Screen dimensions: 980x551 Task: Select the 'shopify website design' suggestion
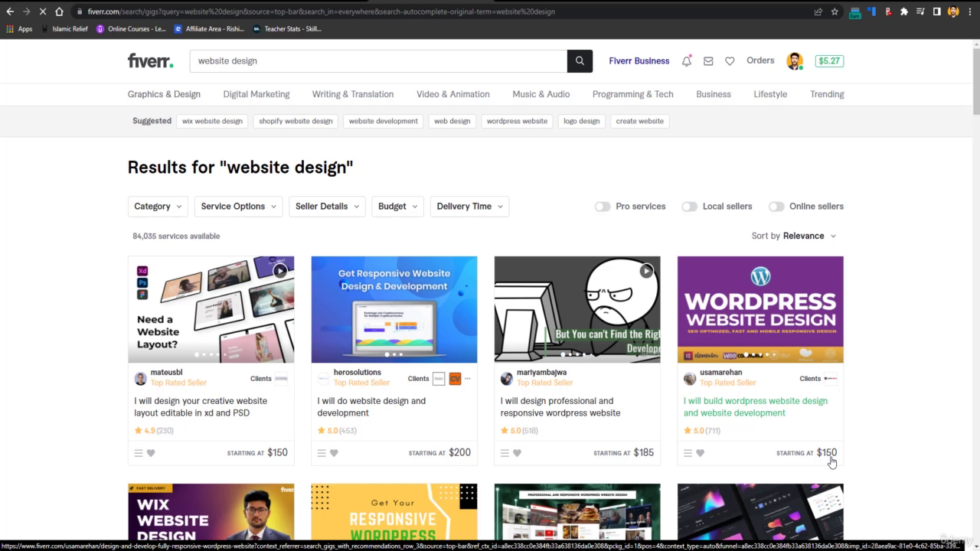(x=296, y=121)
